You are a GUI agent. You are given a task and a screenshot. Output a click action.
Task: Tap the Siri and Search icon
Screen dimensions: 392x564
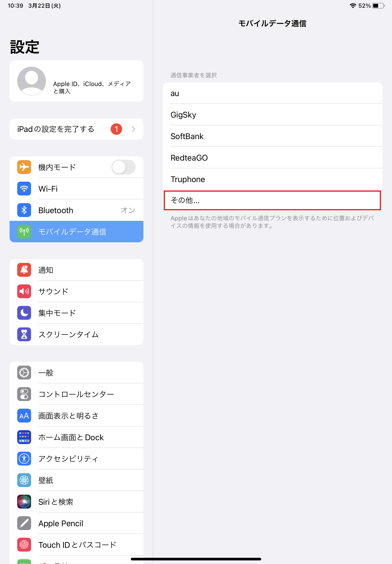(x=24, y=502)
